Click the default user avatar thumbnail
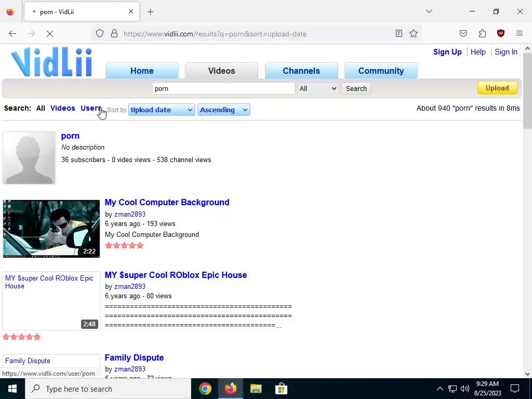The height and width of the screenshot is (399, 532). pos(29,158)
